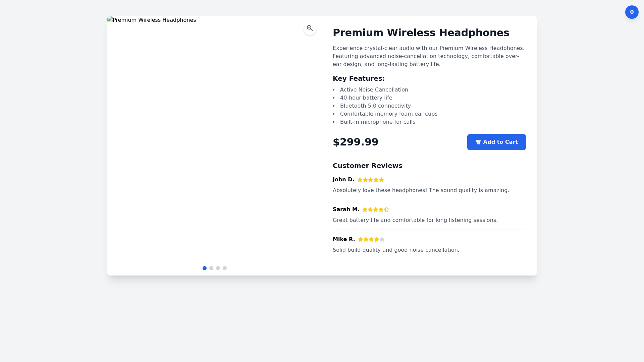Click John D.'s five-star rating

(x=370, y=180)
